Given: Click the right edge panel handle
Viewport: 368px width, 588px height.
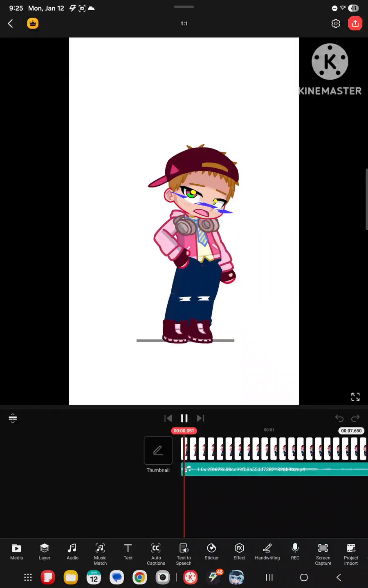Looking at the screenshot, I should click(366, 199).
